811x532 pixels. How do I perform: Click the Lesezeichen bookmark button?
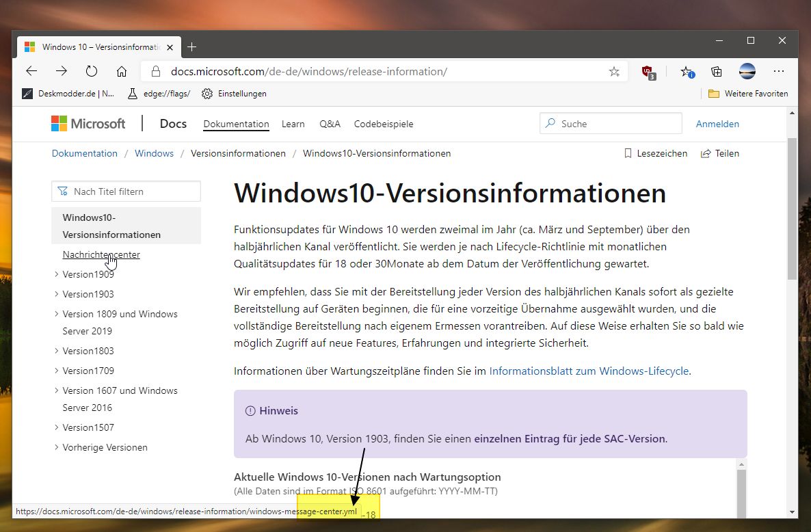click(x=656, y=154)
